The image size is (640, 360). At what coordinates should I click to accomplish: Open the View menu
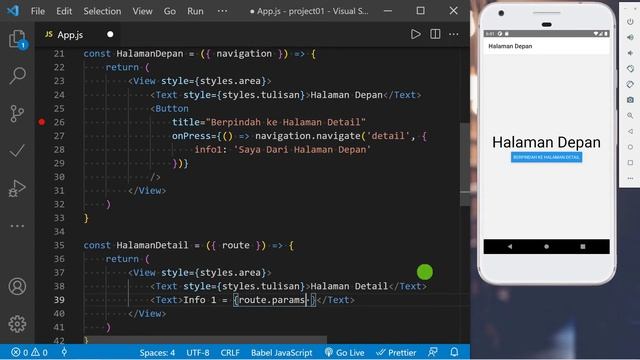coord(142,11)
